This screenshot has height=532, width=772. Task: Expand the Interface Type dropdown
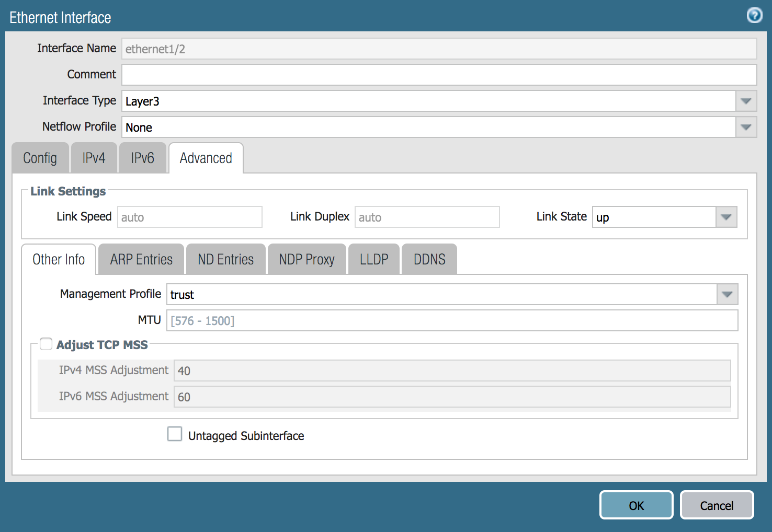pos(746,101)
